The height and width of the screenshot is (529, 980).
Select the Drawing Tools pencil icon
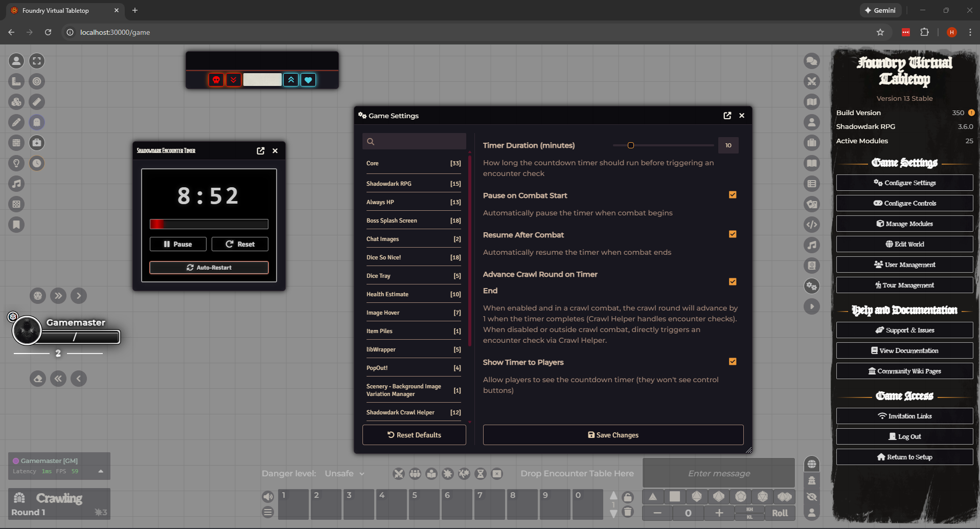[16, 122]
